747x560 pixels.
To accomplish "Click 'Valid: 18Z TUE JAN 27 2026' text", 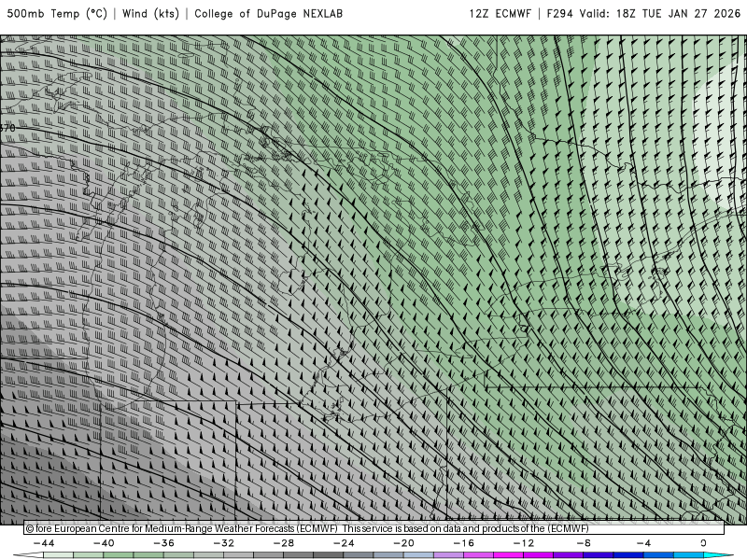I will coord(660,14).
